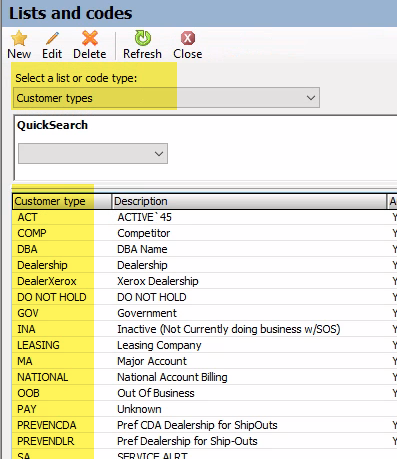Click the Edit pencil icon

(52, 39)
